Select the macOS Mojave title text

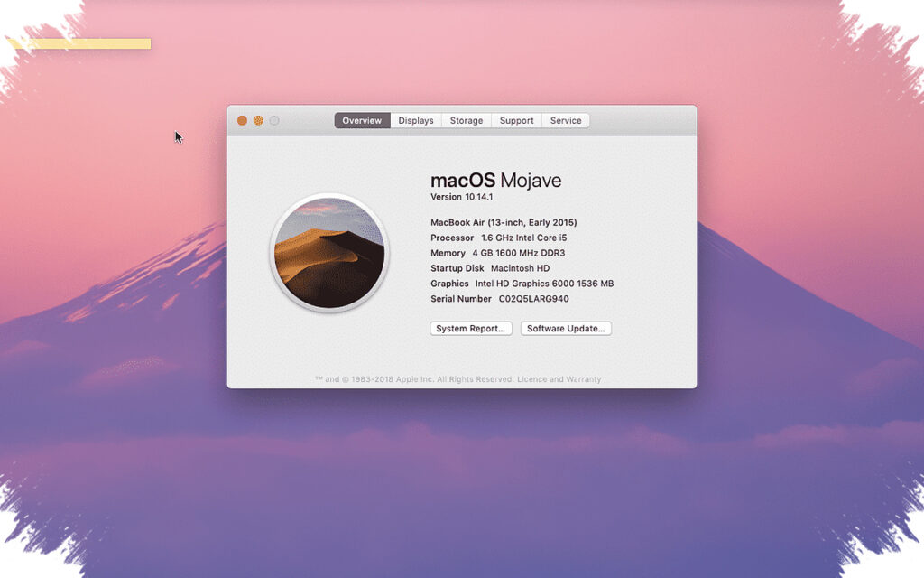[x=495, y=181]
